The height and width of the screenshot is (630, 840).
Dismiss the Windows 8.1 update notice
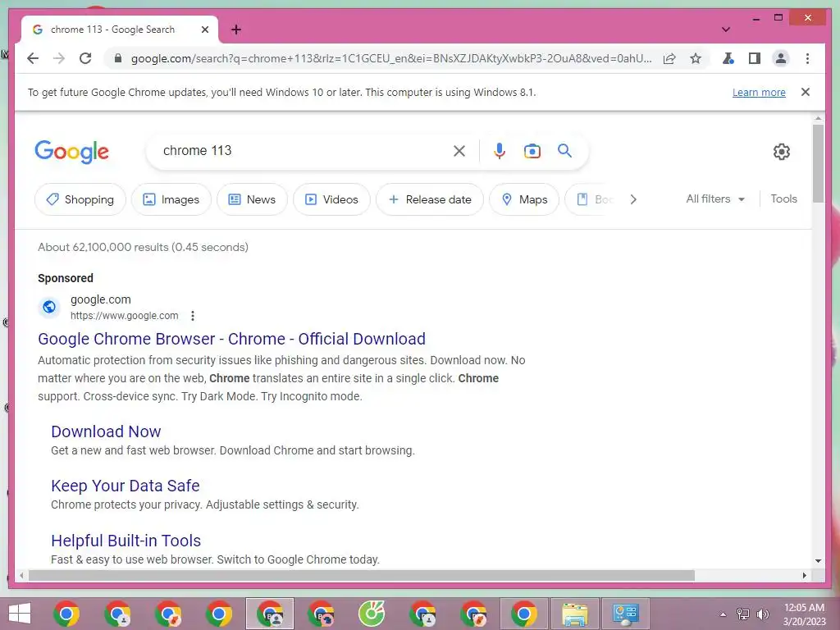[x=806, y=92]
